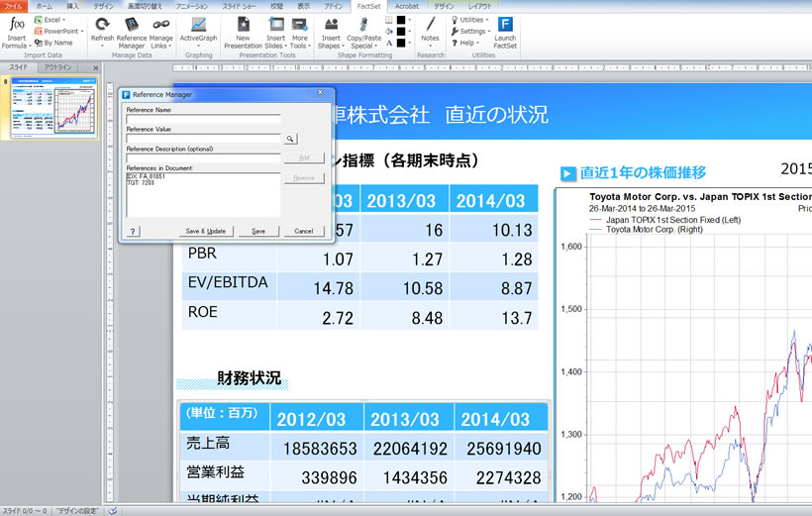Launch FactSet application

pos(505,32)
